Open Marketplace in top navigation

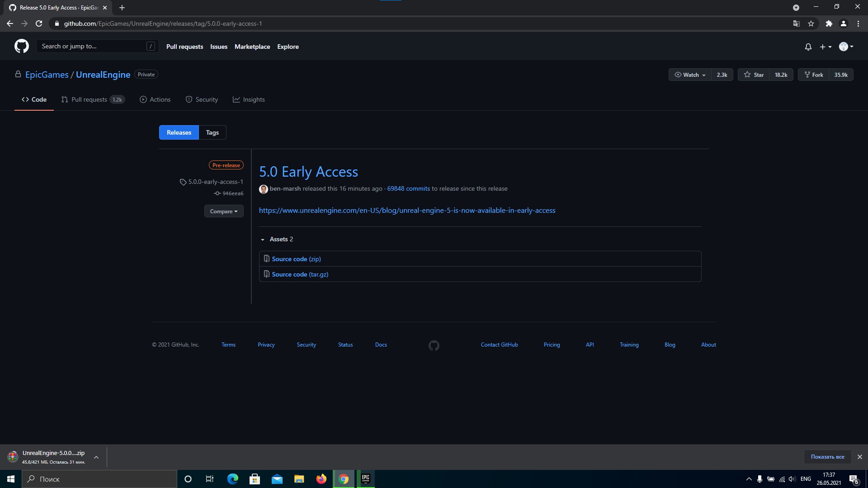tap(252, 47)
